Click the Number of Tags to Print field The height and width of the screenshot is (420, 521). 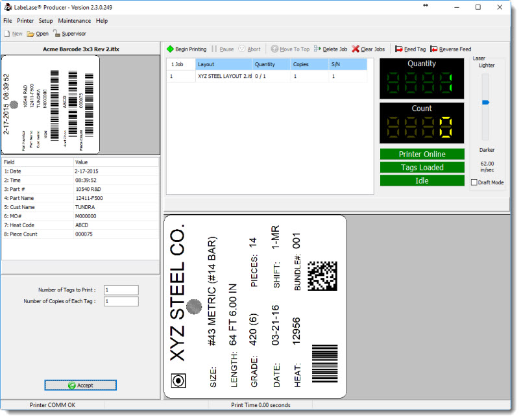121,290
